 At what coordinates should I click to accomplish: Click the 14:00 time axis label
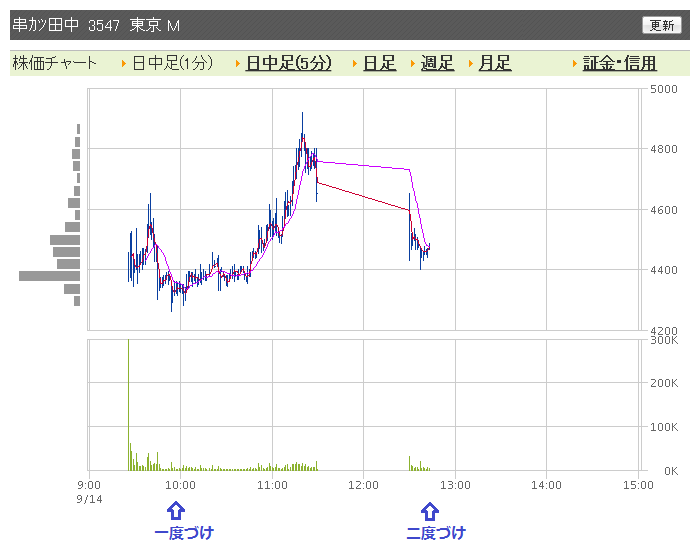546,485
